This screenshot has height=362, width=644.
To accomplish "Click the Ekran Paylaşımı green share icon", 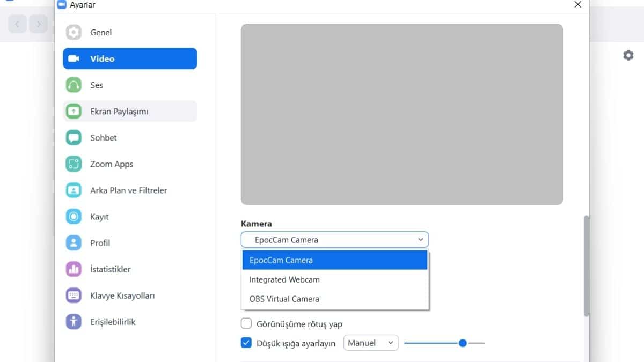I will coord(74,111).
